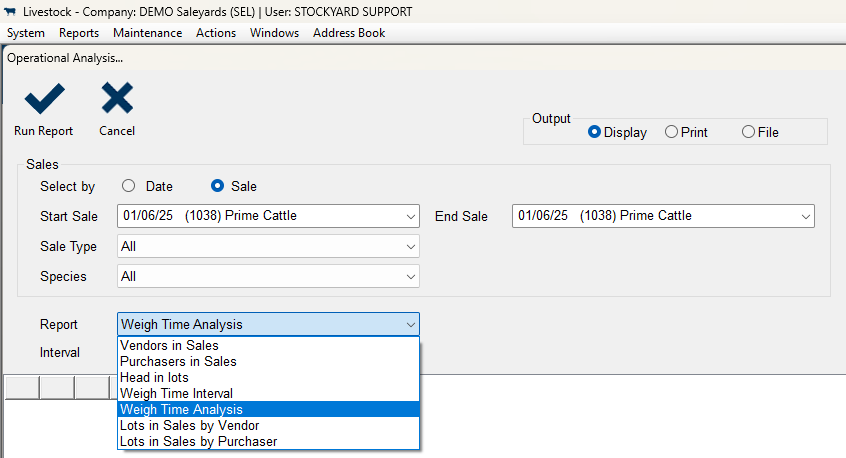Open the Maintenance menu

tap(147, 33)
